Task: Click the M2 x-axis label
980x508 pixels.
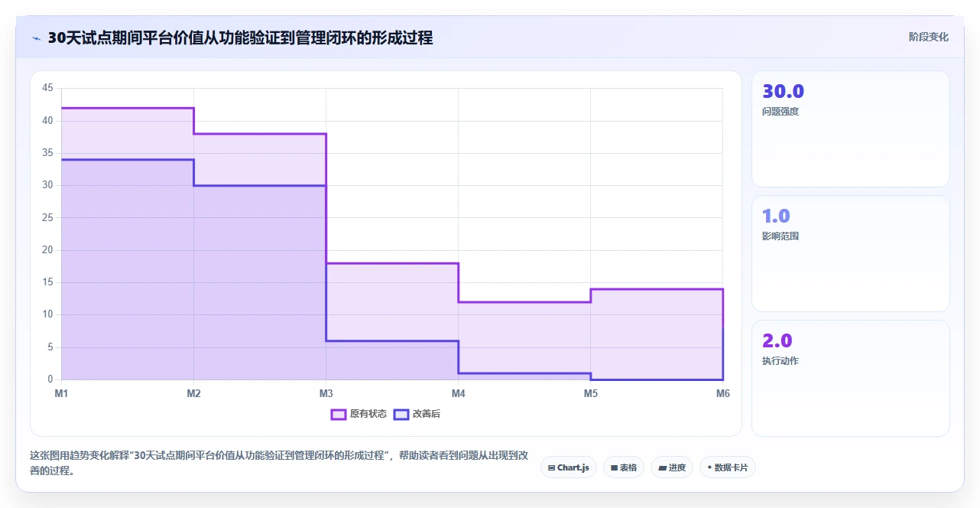Action: pyautogui.click(x=193, y=393)
